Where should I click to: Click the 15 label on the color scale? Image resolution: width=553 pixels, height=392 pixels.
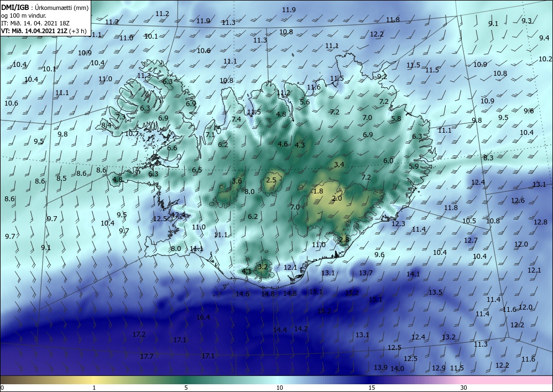tap(372, 388)
